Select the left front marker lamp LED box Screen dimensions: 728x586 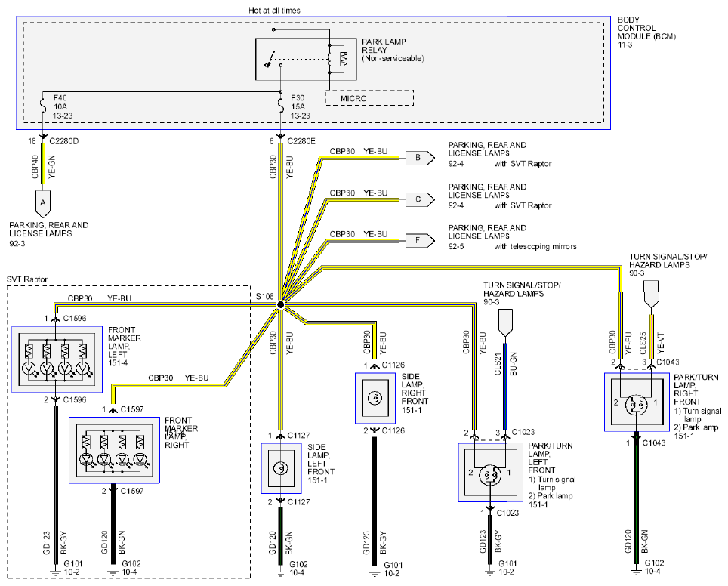(57, 359)
